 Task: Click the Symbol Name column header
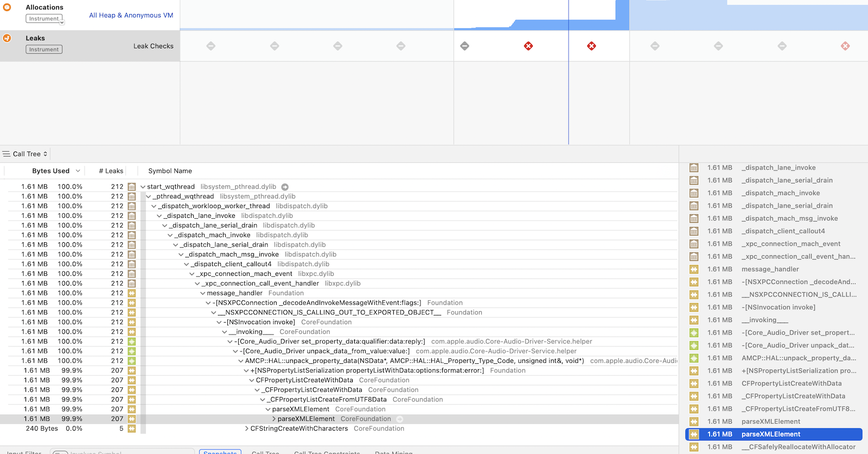pos(170,171)
